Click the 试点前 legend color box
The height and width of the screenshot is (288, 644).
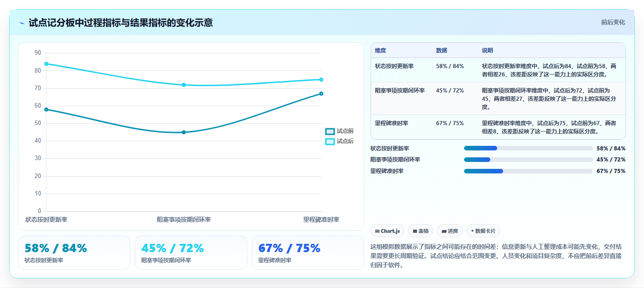pyautogui.click(x=330, y=131)
